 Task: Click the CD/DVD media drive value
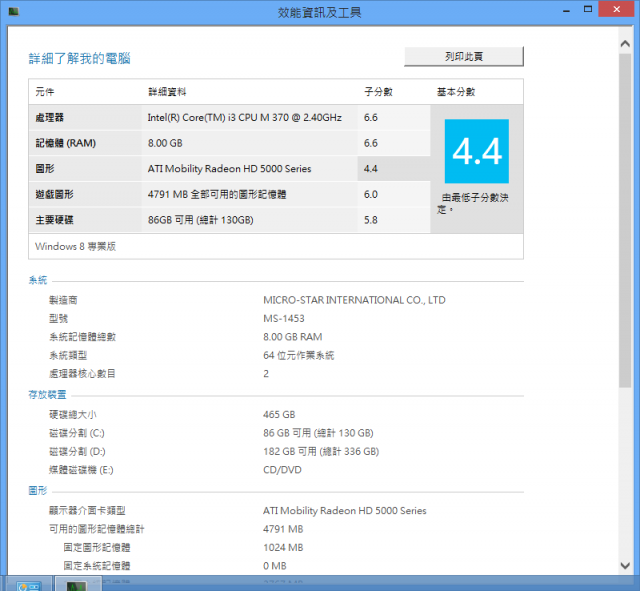pos(282,470)
